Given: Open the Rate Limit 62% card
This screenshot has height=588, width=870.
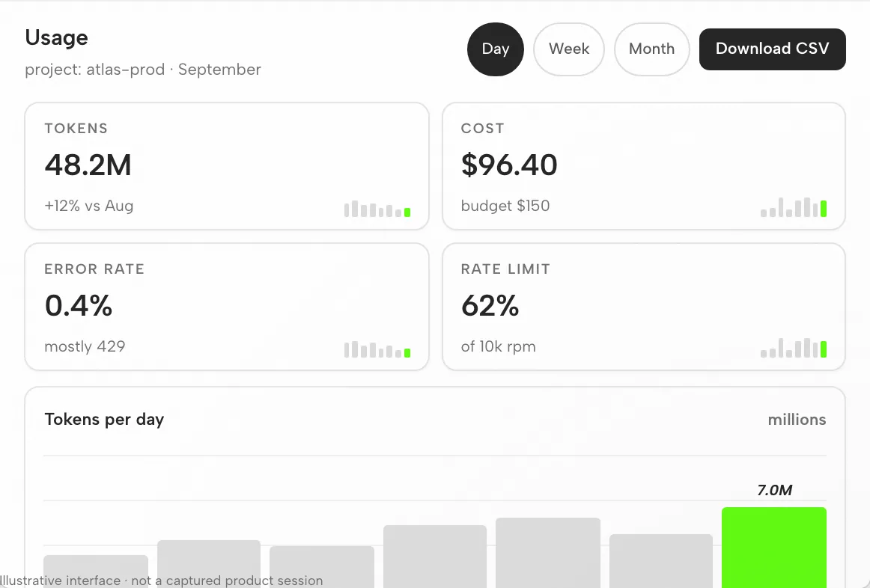Looking at the screenshot, I should pos(644,307).
